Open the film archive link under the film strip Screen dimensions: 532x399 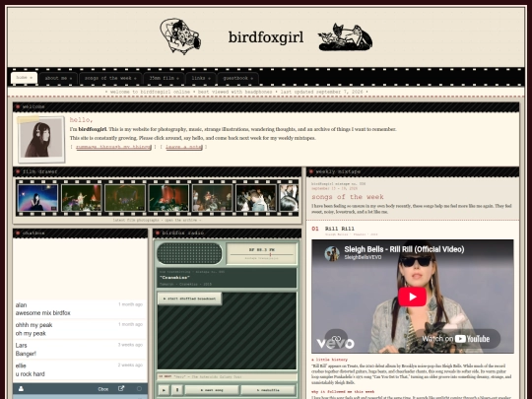(157, 221)
